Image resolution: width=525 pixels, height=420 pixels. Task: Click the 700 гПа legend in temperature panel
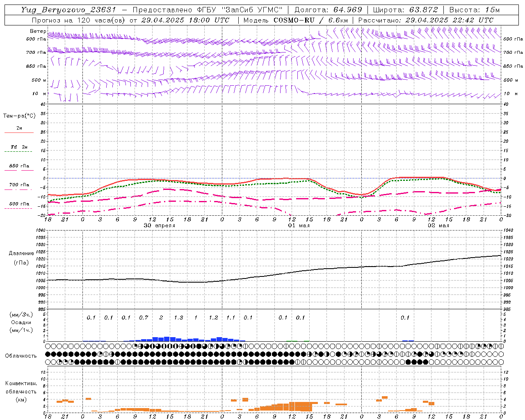tap(19, 185)
